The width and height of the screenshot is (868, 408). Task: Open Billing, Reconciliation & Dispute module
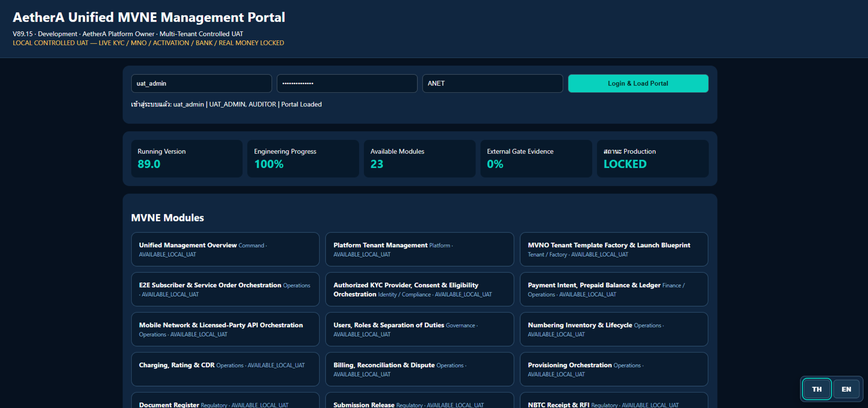click(x=419, y=369)
